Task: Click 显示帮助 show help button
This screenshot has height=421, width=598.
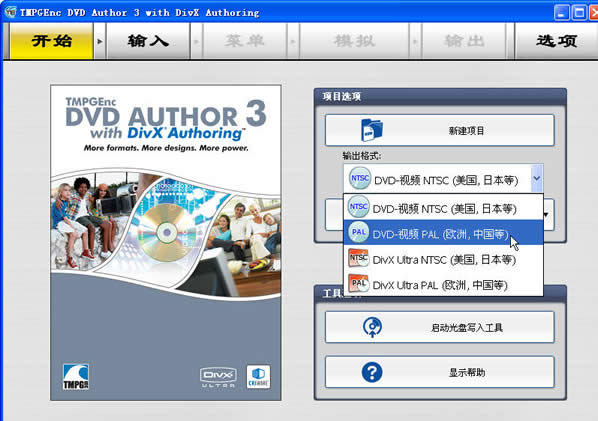Action: (x=440, y=372)
